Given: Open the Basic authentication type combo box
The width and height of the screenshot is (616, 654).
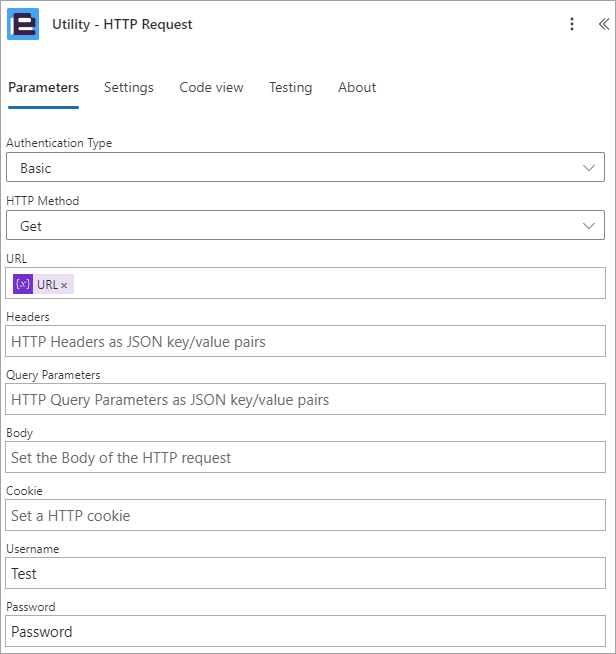Looking at the screenshot, I should point(305,167).
